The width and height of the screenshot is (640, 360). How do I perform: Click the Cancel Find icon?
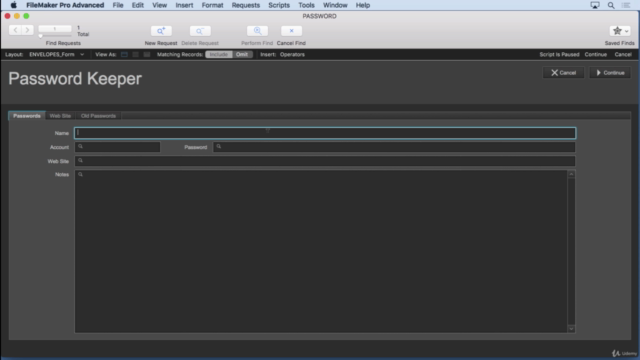tap(291, 31)
